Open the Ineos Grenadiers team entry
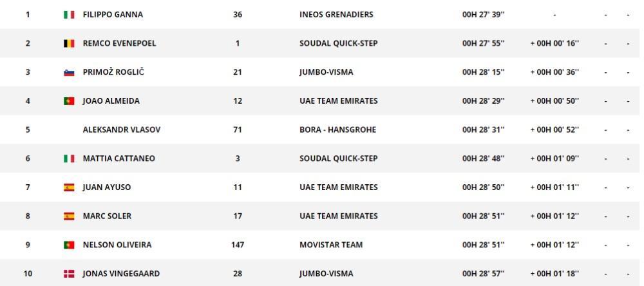644x286 pixels. pos(336,15)
